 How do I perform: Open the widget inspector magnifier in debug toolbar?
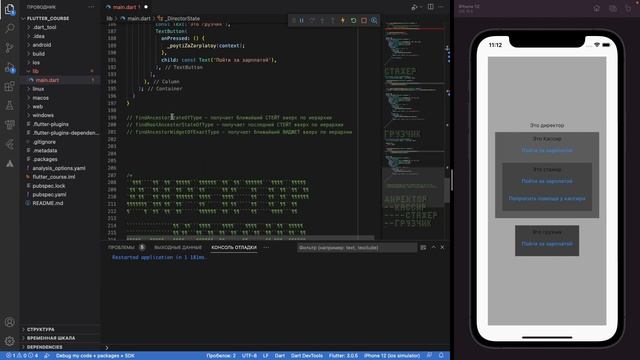point(374,20)
